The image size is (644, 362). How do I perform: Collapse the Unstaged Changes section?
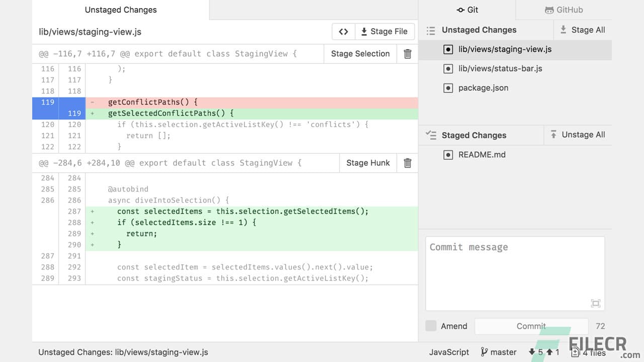[x=479, y=30]
